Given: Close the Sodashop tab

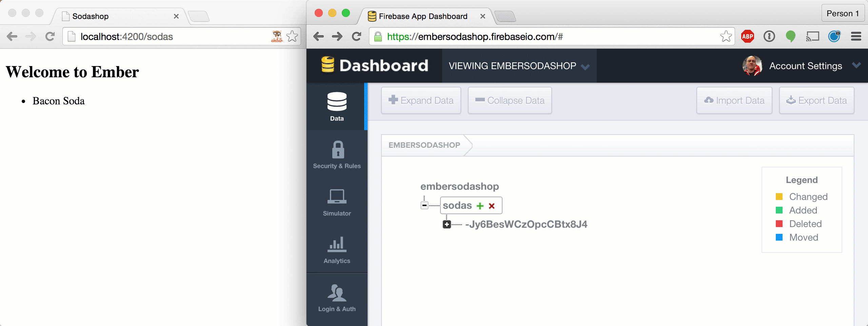Looking at the screenshot, I should 176,16.
